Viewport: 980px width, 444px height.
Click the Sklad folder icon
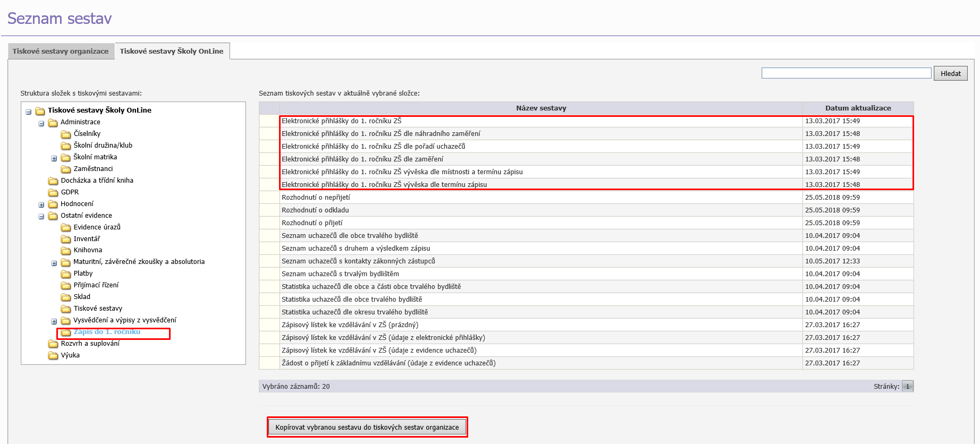[66, 297]
